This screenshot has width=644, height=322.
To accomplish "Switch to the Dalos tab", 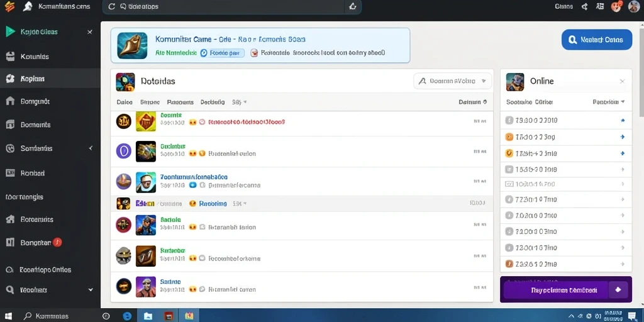I will pos(125,102).
